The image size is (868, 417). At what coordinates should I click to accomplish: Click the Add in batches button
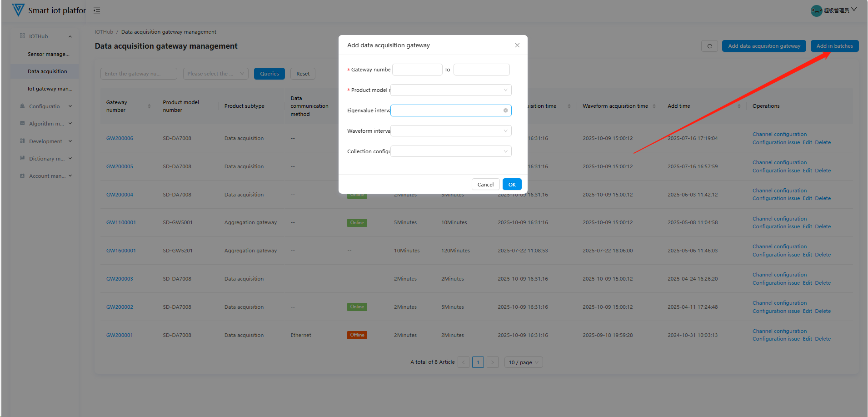coord(834,46)
